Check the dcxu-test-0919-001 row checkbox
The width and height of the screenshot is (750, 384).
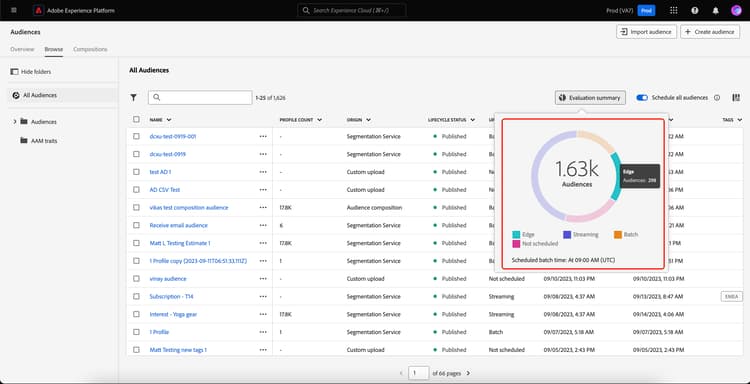click(136, 136)
